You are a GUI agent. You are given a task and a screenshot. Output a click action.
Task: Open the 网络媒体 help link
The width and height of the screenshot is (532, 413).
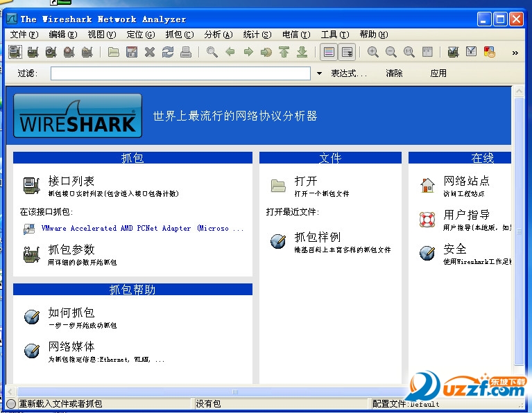pyautogui.click(x=71, y=346)
